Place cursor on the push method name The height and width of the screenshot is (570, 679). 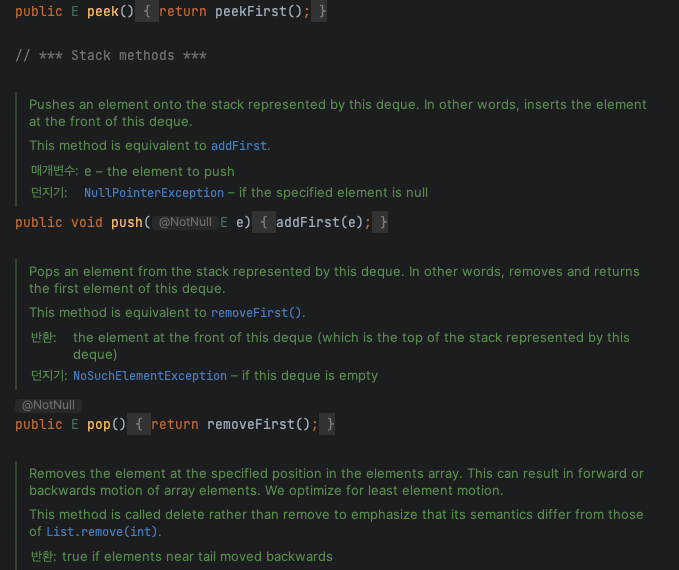coord(126,222)
